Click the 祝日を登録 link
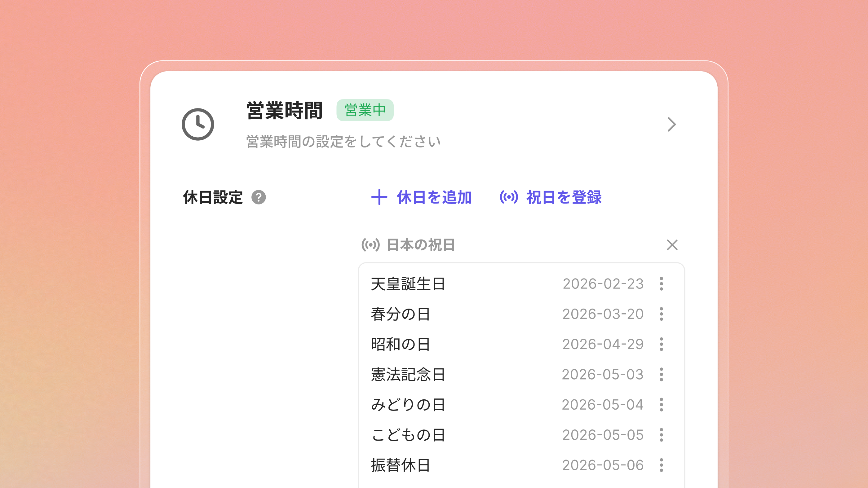The image size is (868, 488). 564,197
